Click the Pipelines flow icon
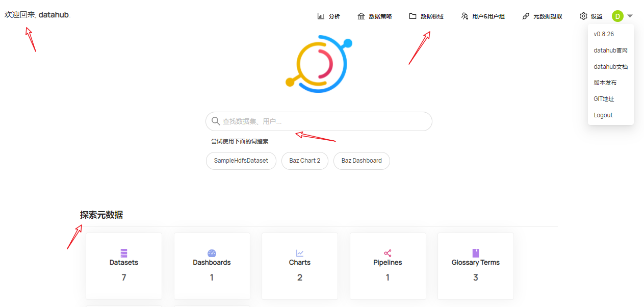 click(388, 251)
